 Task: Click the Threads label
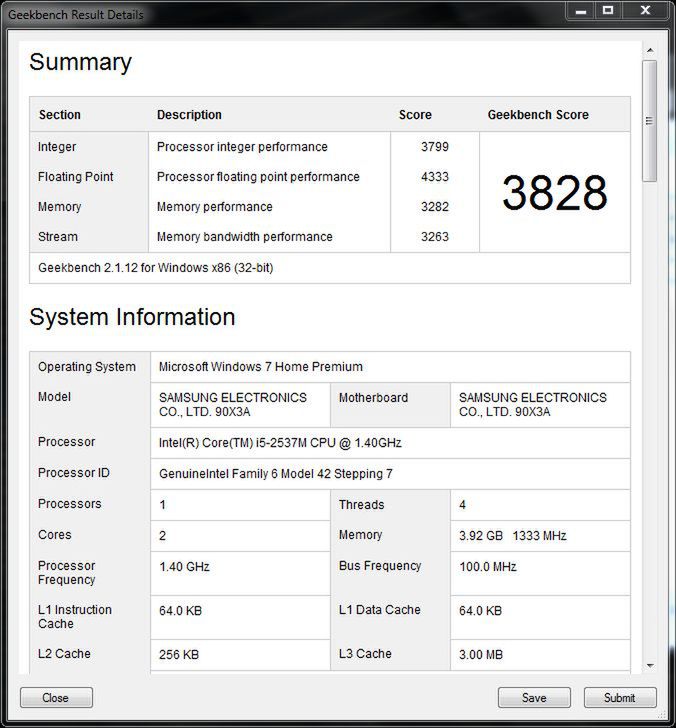click(361, 505)
